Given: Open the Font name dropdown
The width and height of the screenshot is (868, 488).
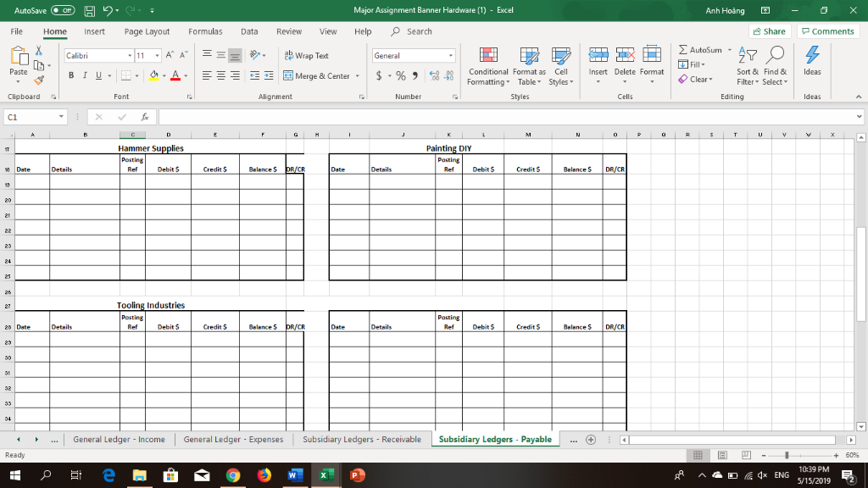Looking at the screenshot, I should 129,54.
